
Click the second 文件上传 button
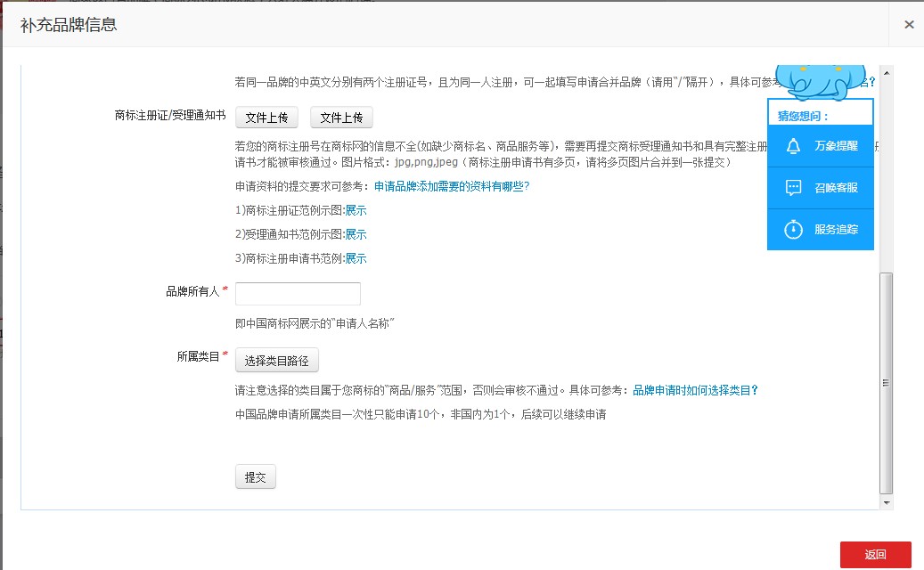pos(341,118)
